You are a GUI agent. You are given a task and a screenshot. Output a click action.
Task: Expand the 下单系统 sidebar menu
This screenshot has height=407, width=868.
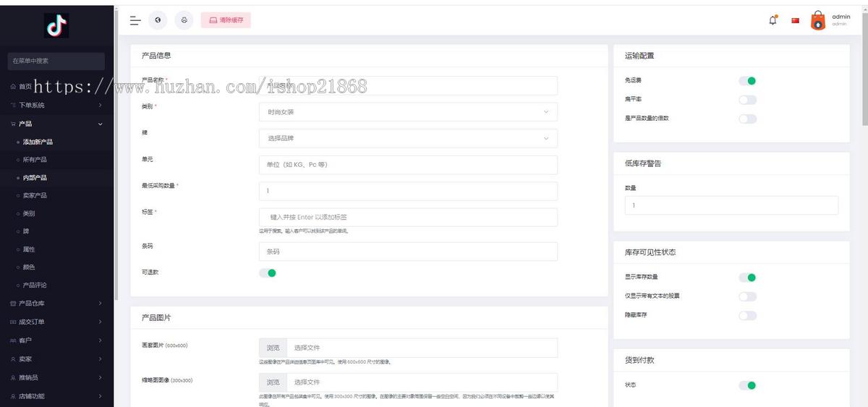tap(101, 105)
